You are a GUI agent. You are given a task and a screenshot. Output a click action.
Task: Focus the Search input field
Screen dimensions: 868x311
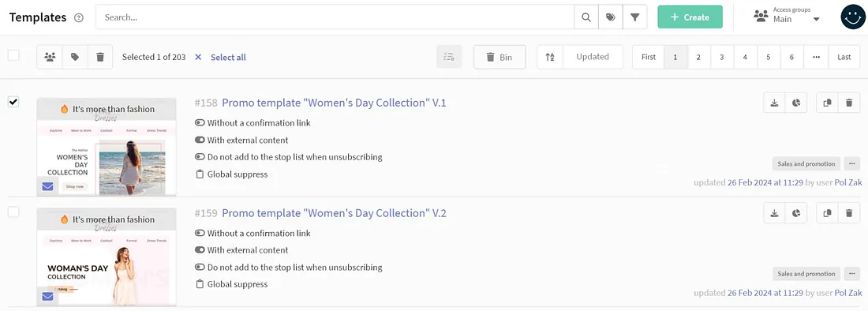335,17
